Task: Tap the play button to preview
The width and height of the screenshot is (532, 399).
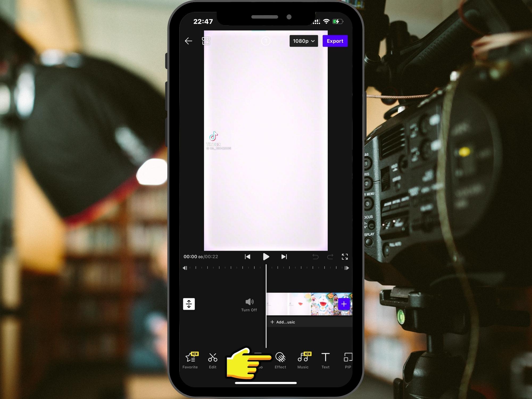Action: pyautogui.click(x=265, y=256)
